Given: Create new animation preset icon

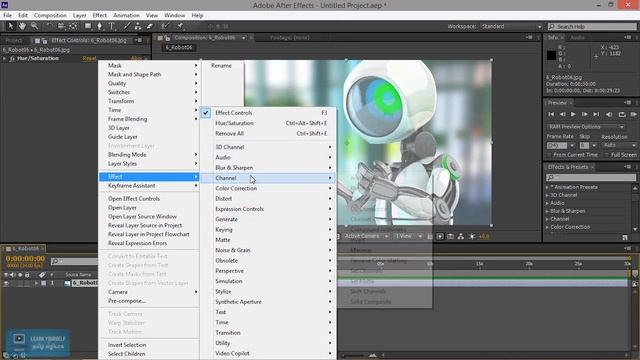Looking at the screenshot, I should [625, 237].
